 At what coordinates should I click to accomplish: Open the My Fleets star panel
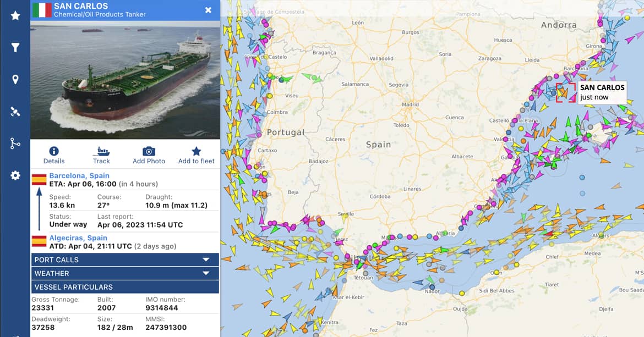15,16
